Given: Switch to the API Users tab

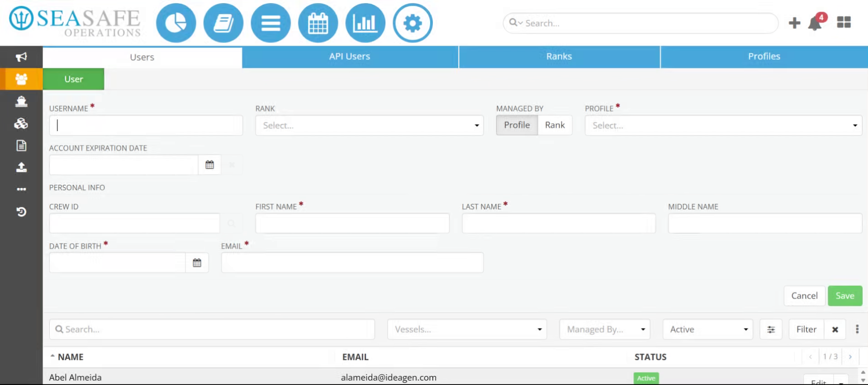Looking at the screenshot, I should coord(350,56).
